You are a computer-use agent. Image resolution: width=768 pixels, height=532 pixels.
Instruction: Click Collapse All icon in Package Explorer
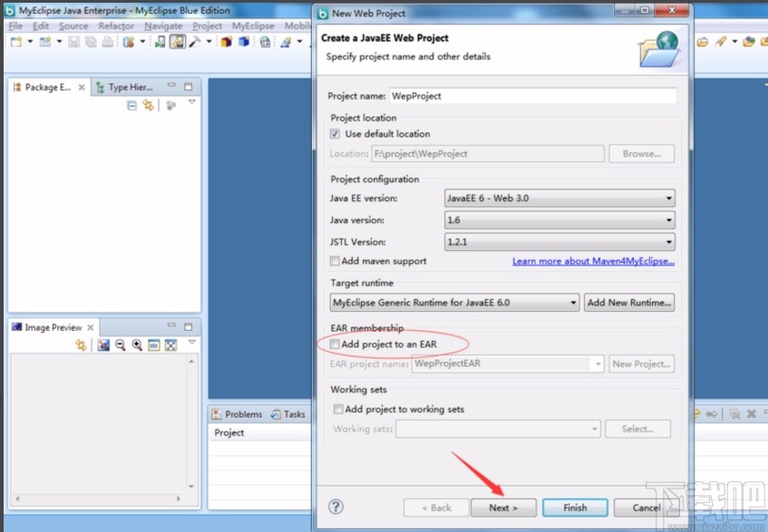[x=131, y=105]
